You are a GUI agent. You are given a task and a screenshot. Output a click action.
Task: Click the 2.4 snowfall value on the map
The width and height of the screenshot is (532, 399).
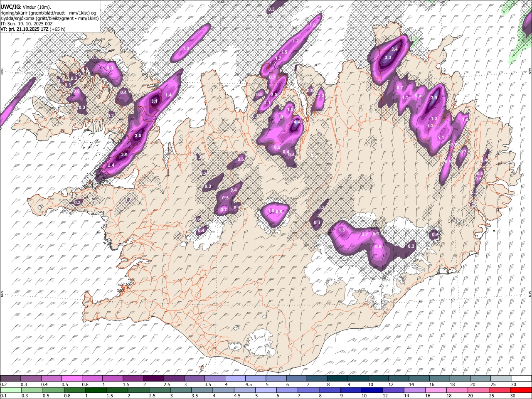point(111,165)
